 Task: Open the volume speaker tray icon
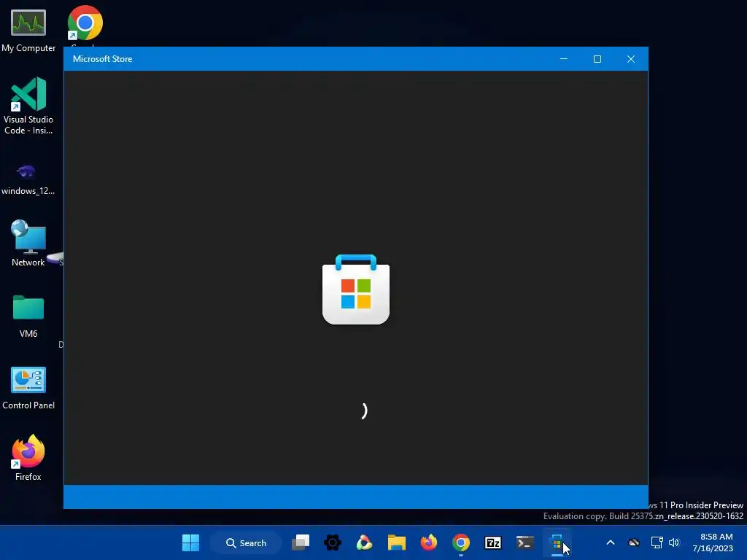pos(674,542)
